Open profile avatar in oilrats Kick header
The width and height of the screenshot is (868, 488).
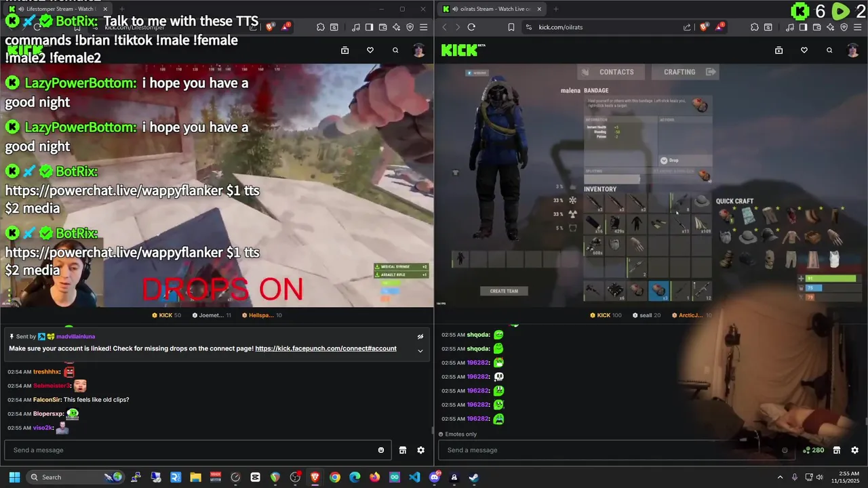853,50
